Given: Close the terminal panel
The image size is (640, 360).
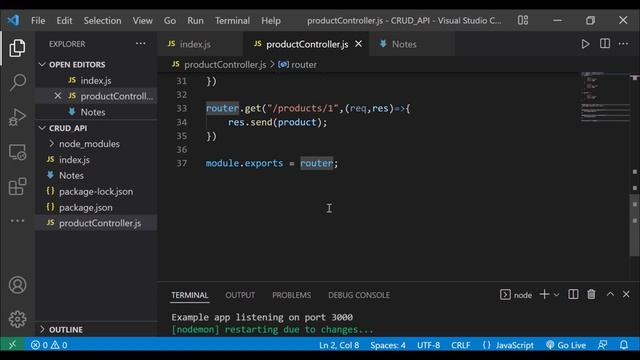Looking at the screenshot, I should click(x=626, y=294).
